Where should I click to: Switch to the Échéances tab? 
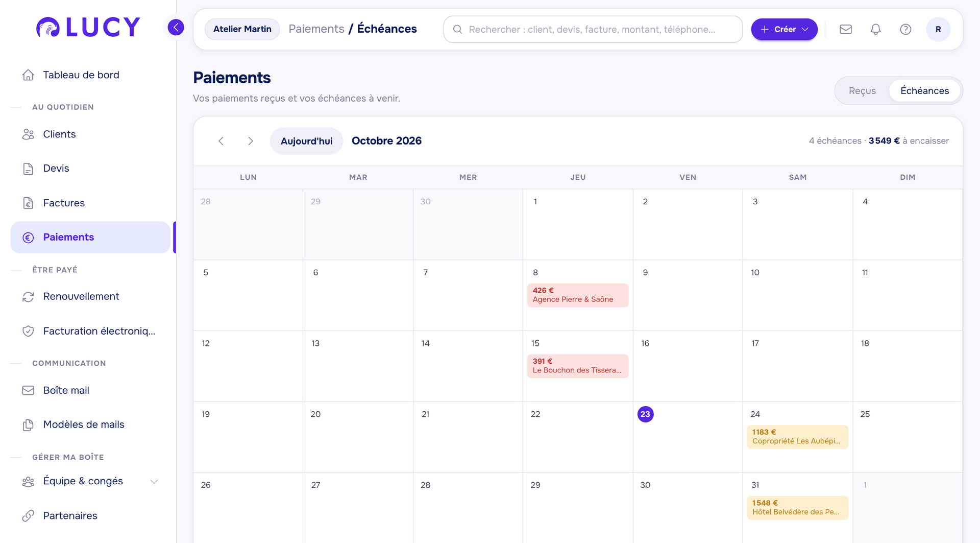(x=924, y=91)
